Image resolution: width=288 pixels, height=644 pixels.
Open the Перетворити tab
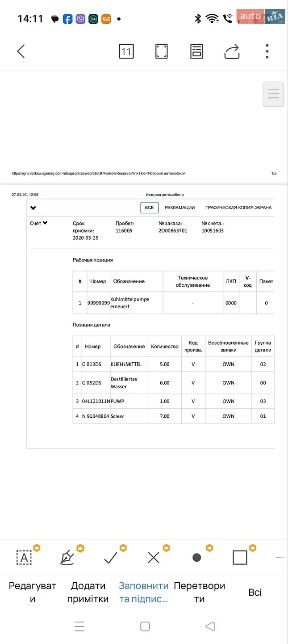pyautogui.click(x=199, y=592)
